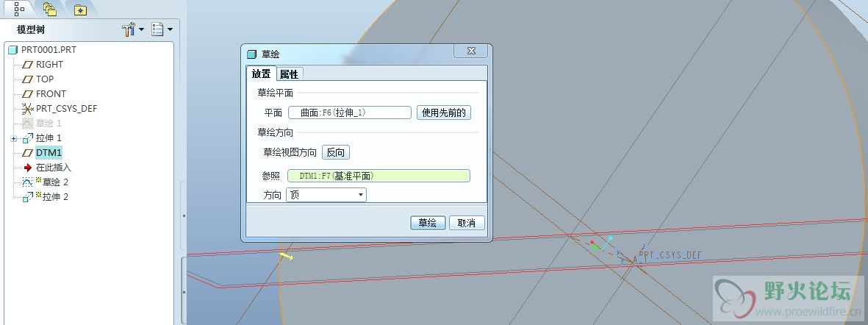Click the DTM1 plane icon
The width and height of the screenshot is (868, 325).
28,153
